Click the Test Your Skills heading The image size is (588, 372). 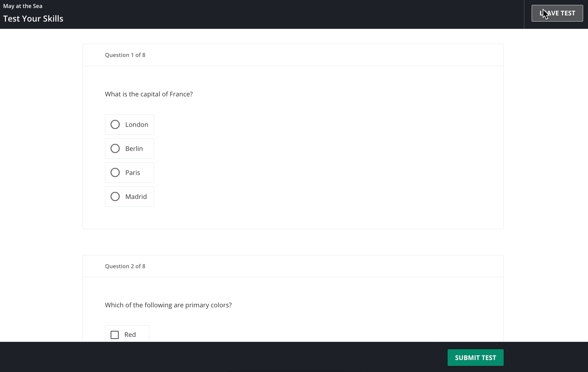point(33,18)
